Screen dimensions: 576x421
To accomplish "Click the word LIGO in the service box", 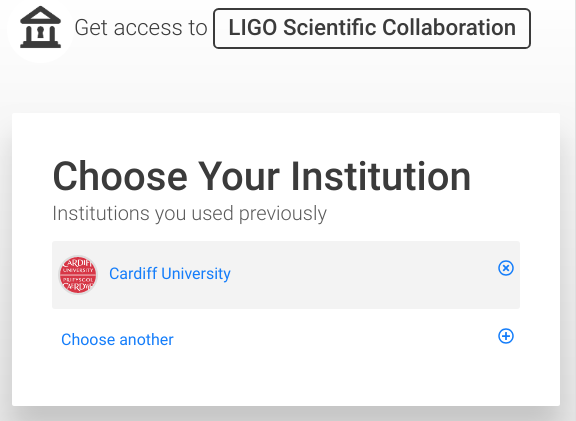I will [253, 28].
